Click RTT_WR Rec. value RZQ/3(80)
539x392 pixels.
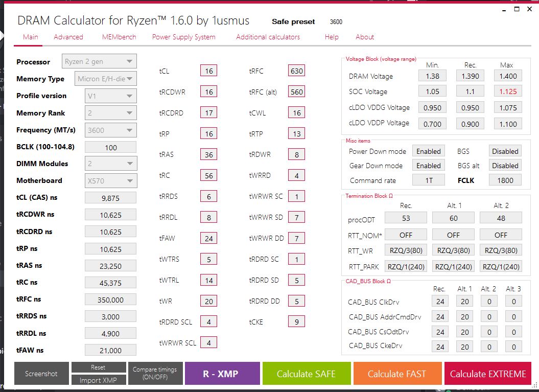click(406, 250)
